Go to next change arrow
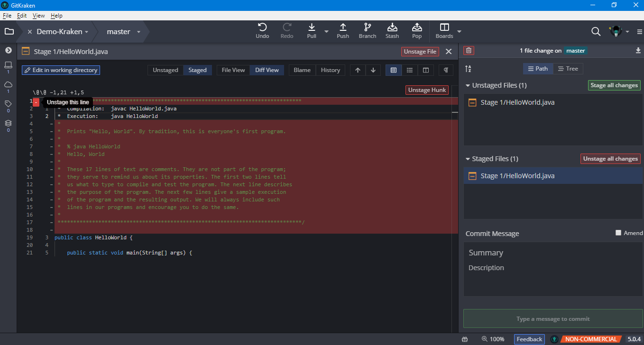This screenshot has height=345, width=644. 373,70
